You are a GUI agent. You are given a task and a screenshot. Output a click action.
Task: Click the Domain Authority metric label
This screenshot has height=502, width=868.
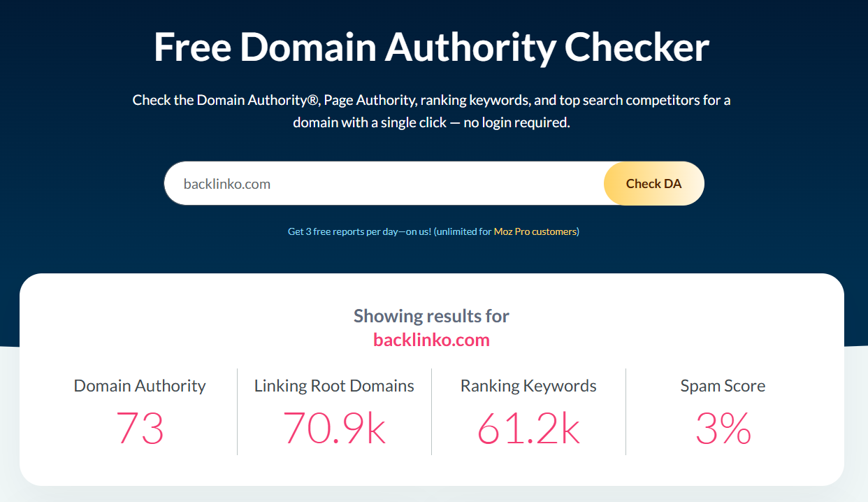pos(140,386)
